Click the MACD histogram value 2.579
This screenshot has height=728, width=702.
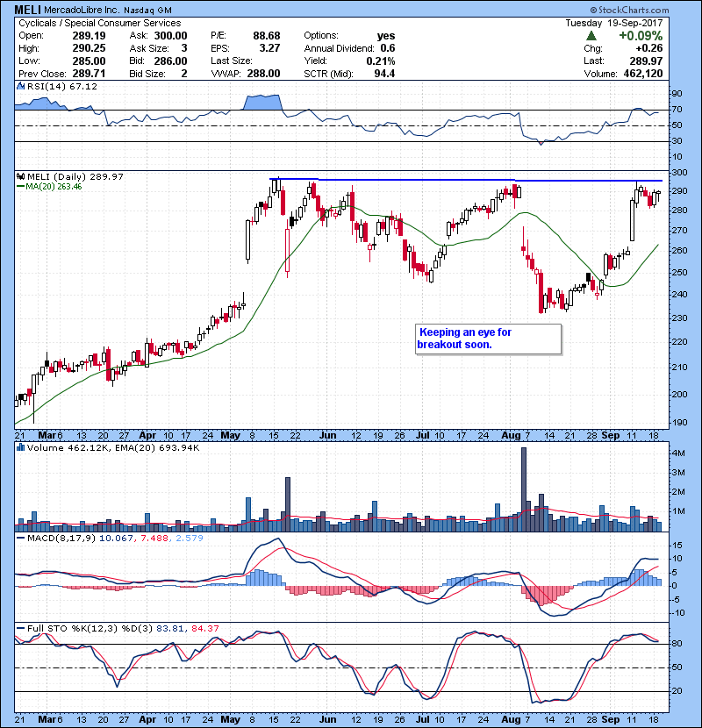pyautogui.click(x=188, y=539)
